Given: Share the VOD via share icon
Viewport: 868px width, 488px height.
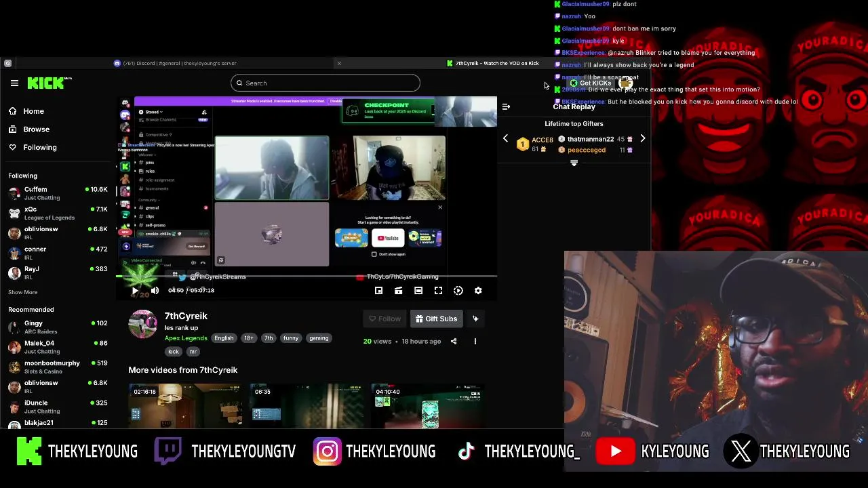Looking at the screenshot, I should 454,342.
